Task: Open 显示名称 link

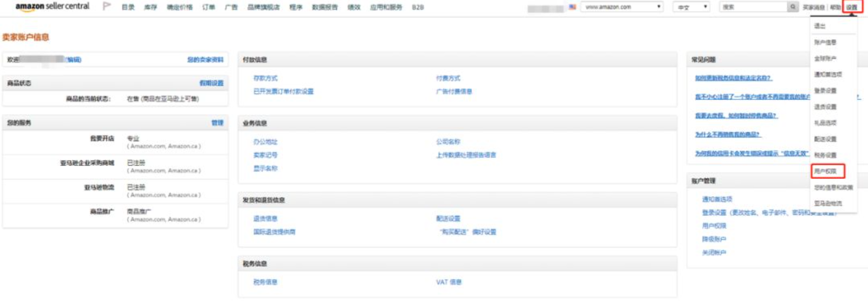Action: point(265,168)
